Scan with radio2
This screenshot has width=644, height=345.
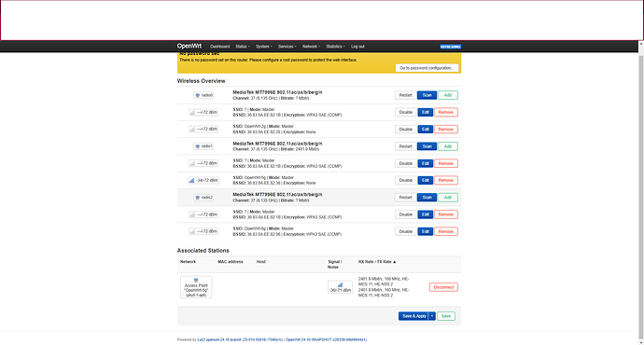[427, 198]
